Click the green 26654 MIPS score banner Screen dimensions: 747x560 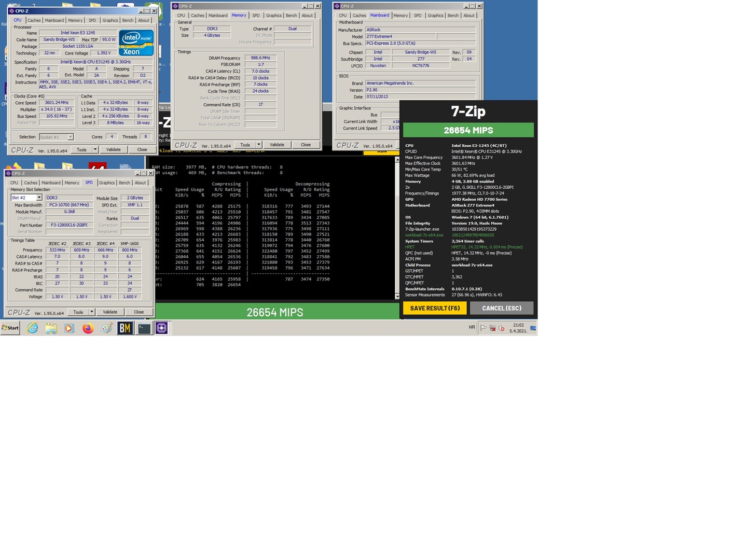coord(468,130)
